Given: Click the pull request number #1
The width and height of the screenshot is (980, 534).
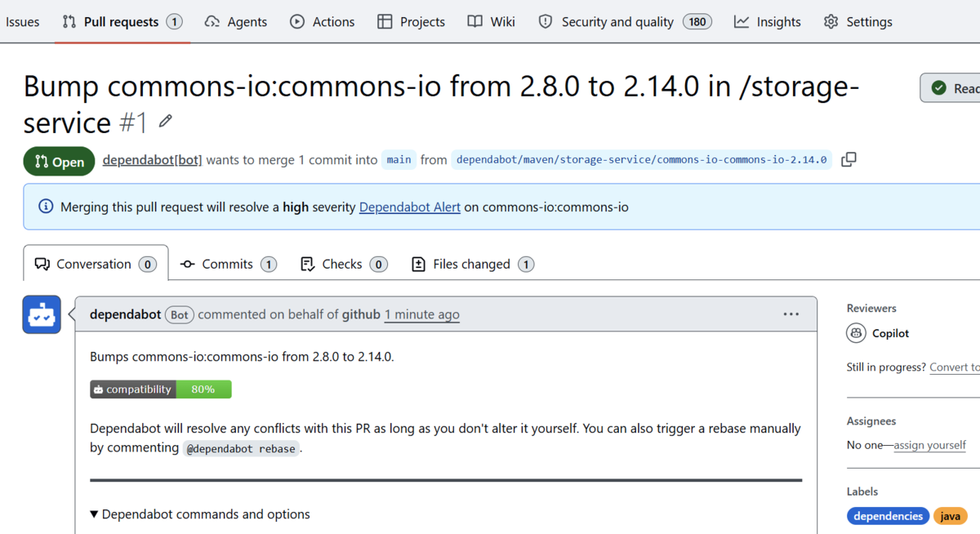Looking at the screenshot, I should click(x=133, y=122).
